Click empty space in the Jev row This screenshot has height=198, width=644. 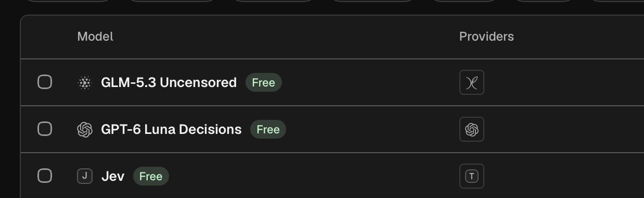(312, 176)
